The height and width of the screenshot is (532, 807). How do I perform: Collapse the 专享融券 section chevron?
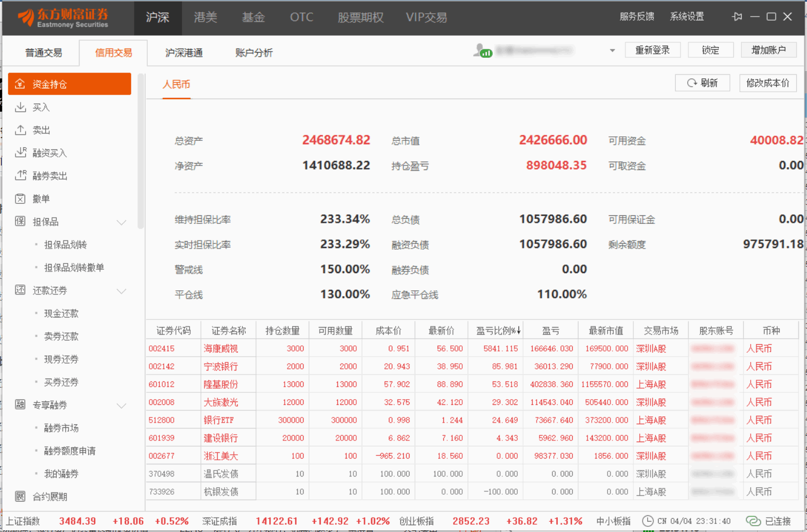[121, 405]
